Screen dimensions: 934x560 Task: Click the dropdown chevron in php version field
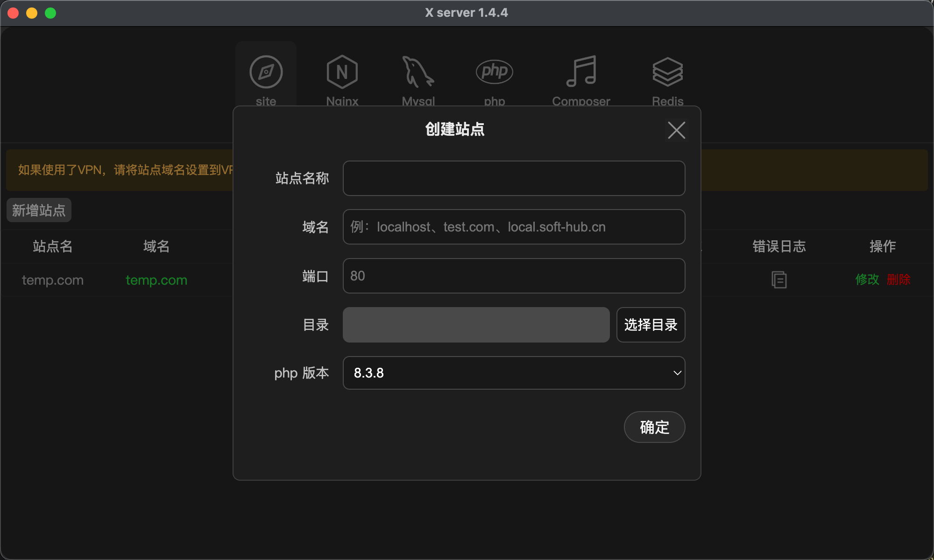pos(677,373)
